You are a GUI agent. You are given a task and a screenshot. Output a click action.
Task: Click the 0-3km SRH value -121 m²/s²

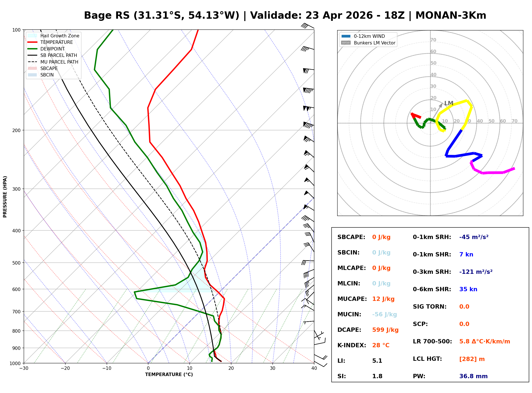[476, 272]
